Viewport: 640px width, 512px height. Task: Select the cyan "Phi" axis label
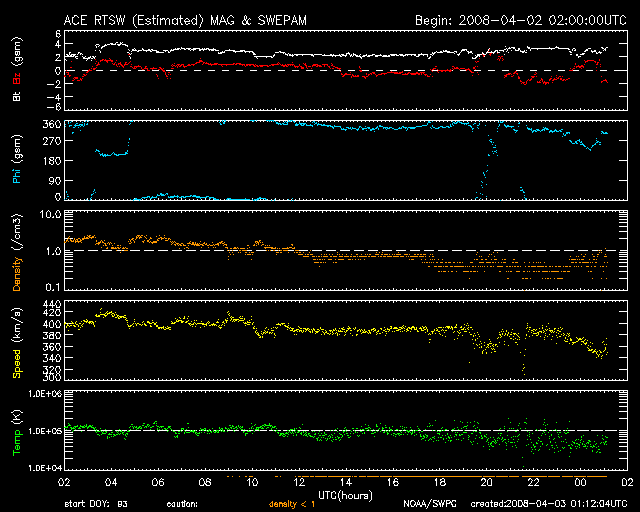click(17, 176)
